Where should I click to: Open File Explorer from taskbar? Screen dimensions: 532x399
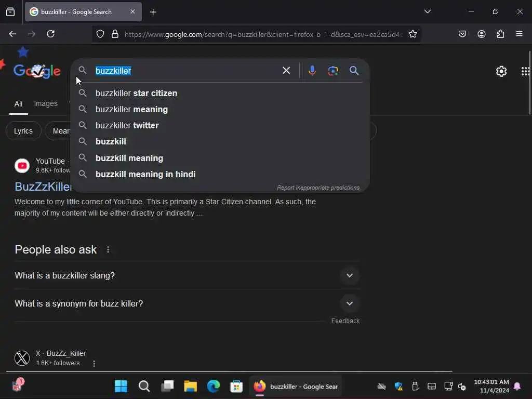[190, 386]
